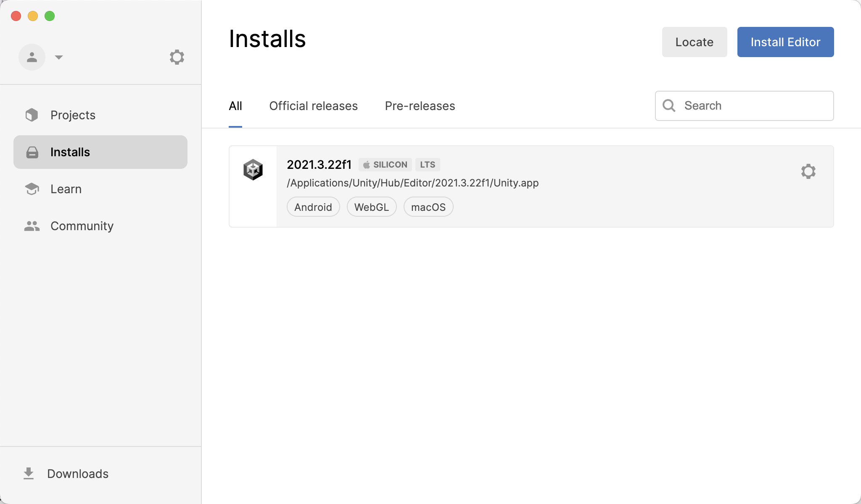861x504 pixels.
Task: Click the WebGL module tag
Action: point(372,207)
